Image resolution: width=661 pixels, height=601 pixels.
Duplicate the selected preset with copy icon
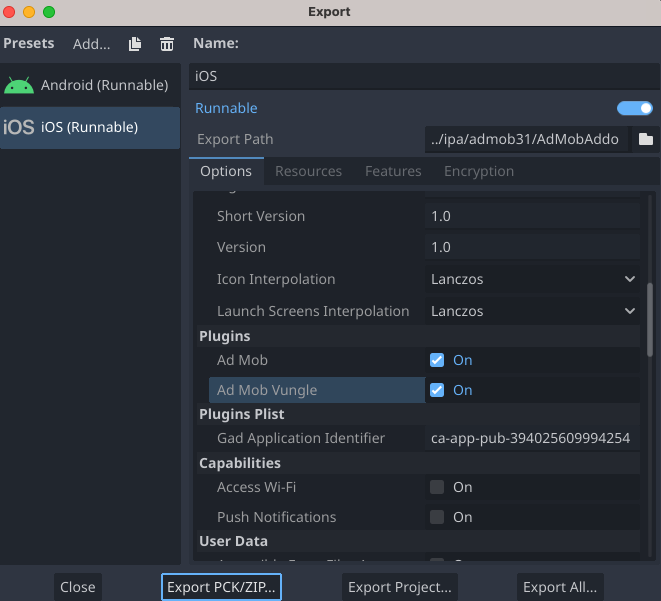click(135, 44)
